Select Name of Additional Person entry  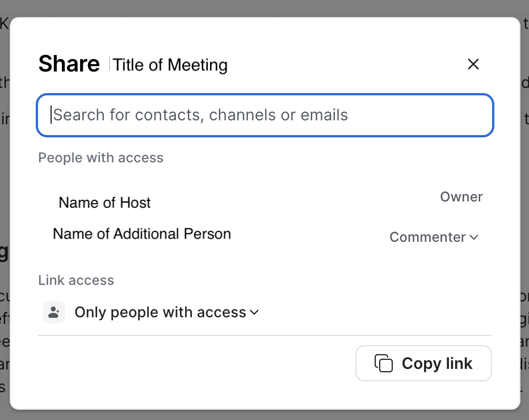pyautogui.click(x=142, y=234)
